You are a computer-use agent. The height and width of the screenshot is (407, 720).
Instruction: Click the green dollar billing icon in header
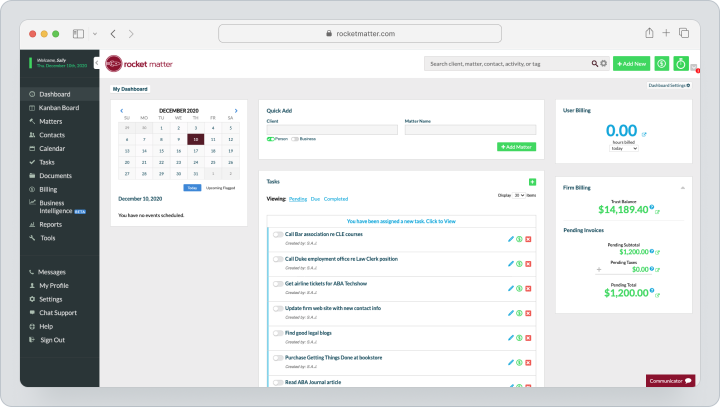pyautogui.click(x=662, y=64)
